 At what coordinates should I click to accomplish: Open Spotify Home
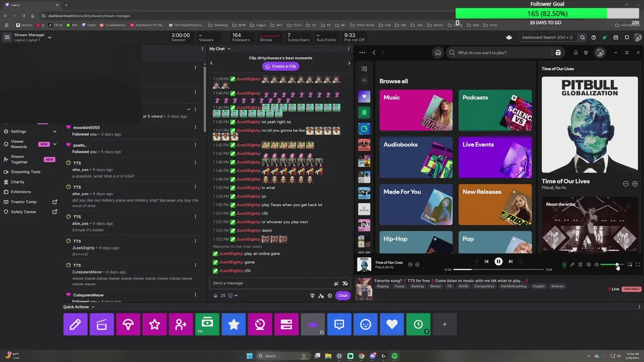[438, 53]
